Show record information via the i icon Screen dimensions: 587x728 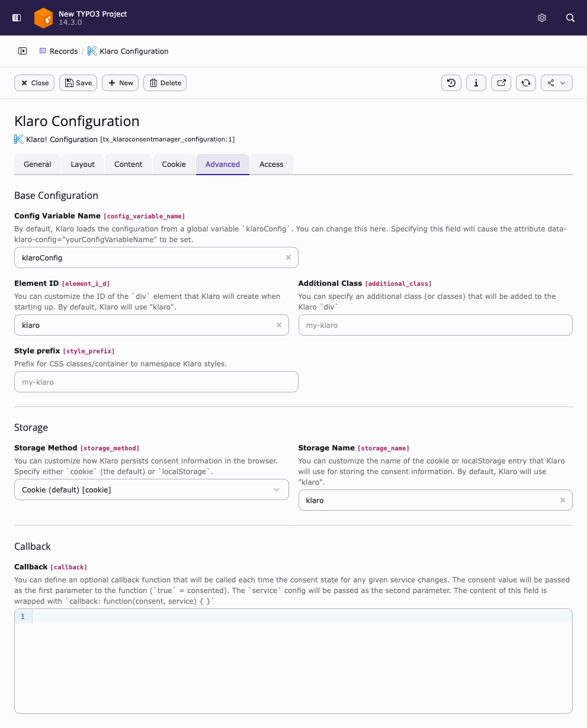click(x=476, y=83)
